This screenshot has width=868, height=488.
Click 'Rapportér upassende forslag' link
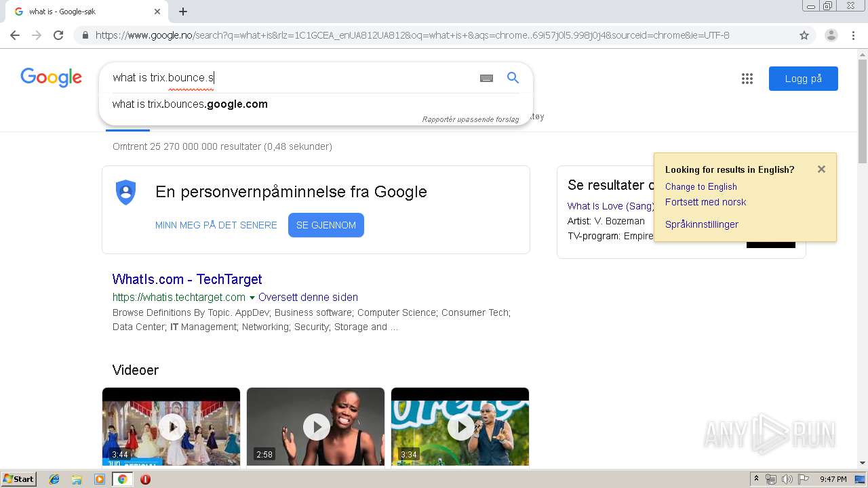tap(471, 119)
